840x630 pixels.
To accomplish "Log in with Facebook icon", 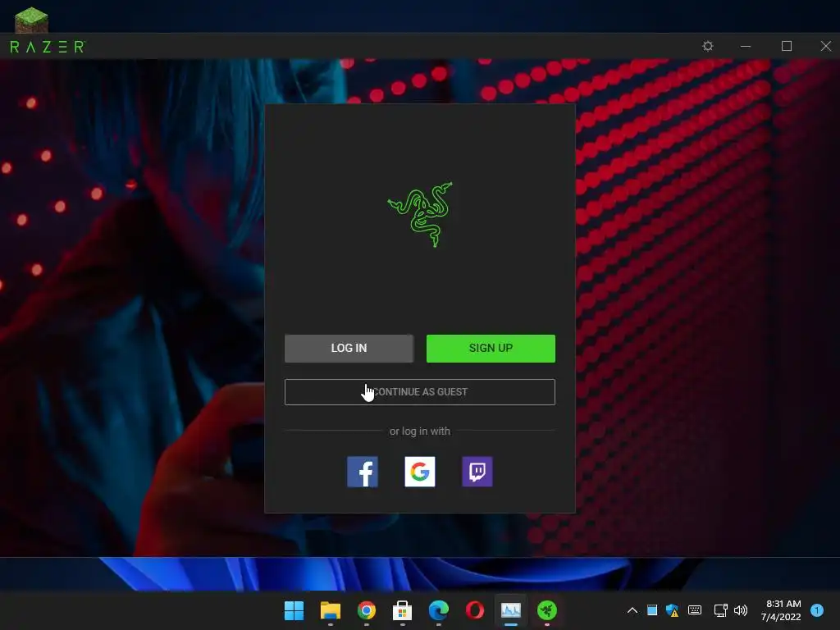I will click(362, 472).
